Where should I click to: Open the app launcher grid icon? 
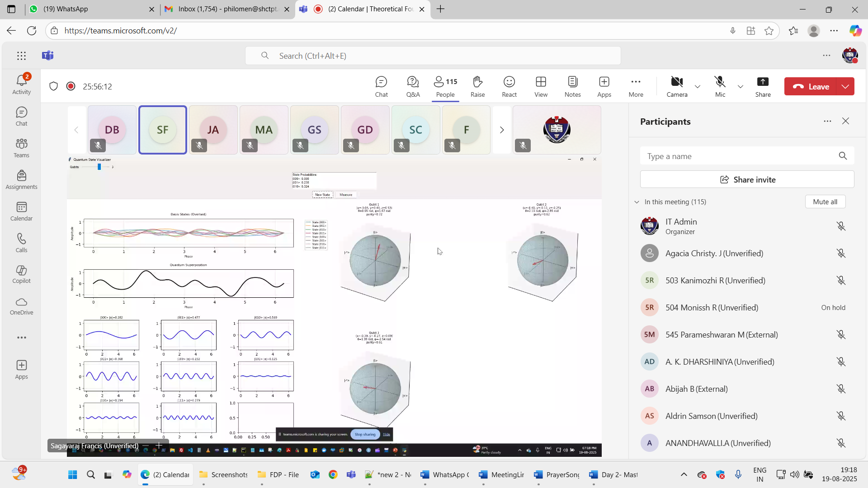click(21, 56)
